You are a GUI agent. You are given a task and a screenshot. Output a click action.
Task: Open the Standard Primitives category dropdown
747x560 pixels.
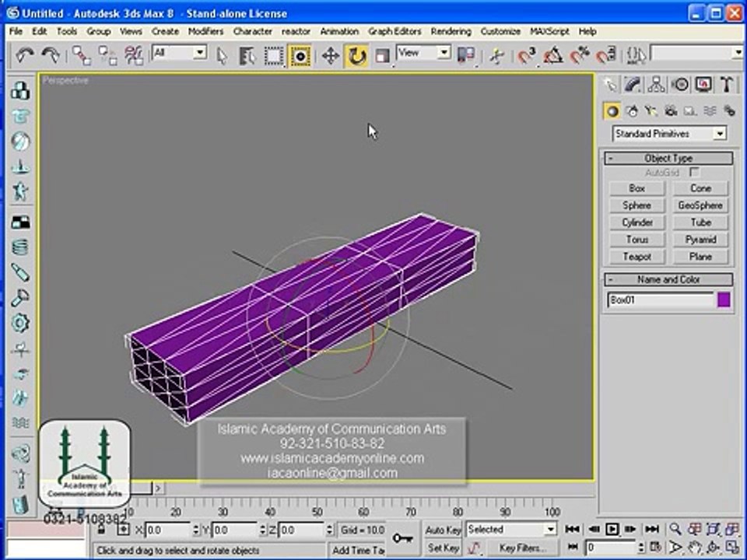(x=669, y=133)
